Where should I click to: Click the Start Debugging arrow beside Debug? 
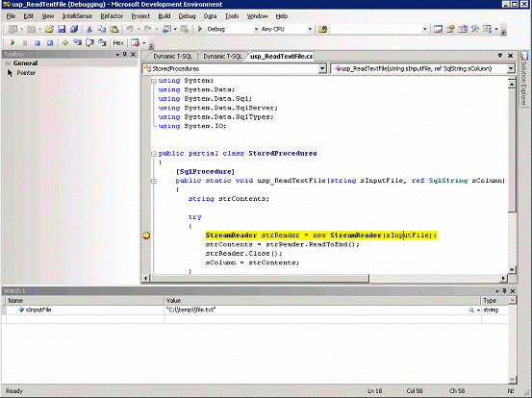click(200, 29)
